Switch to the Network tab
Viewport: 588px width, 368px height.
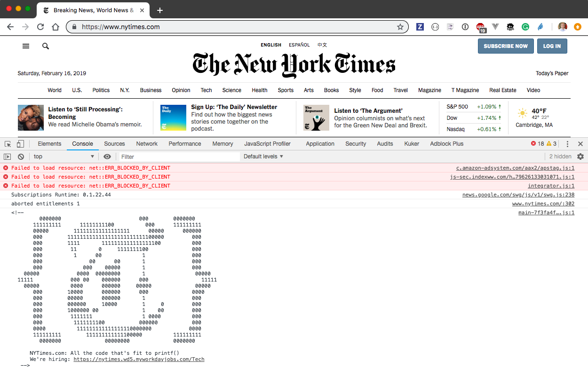click(x=147, y=144)
